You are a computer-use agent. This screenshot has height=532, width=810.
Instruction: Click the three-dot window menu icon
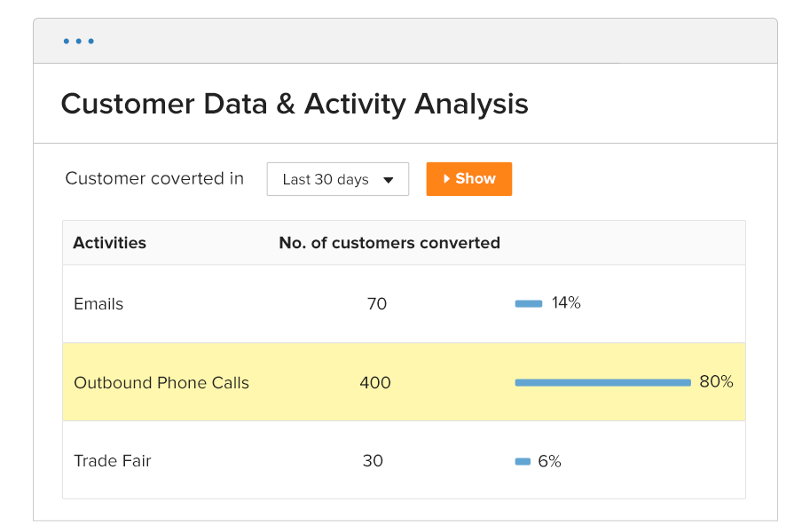(x=79, y=41)
